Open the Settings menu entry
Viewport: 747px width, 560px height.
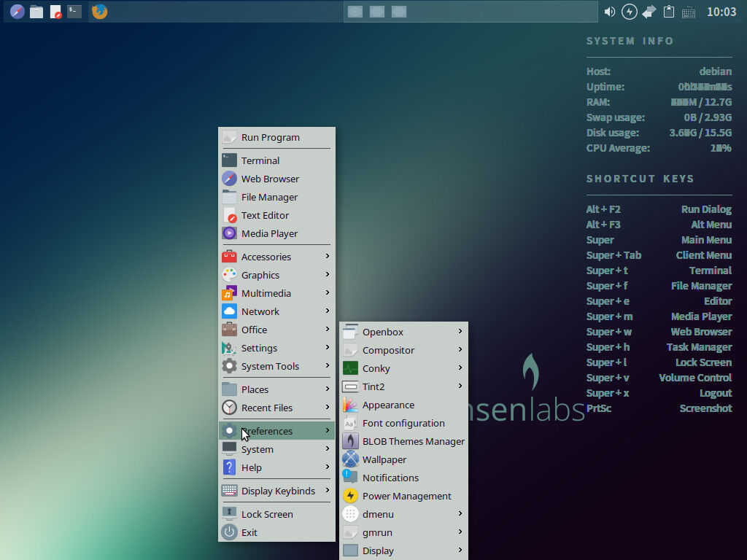pyautogui.click(x=276, y=348)
